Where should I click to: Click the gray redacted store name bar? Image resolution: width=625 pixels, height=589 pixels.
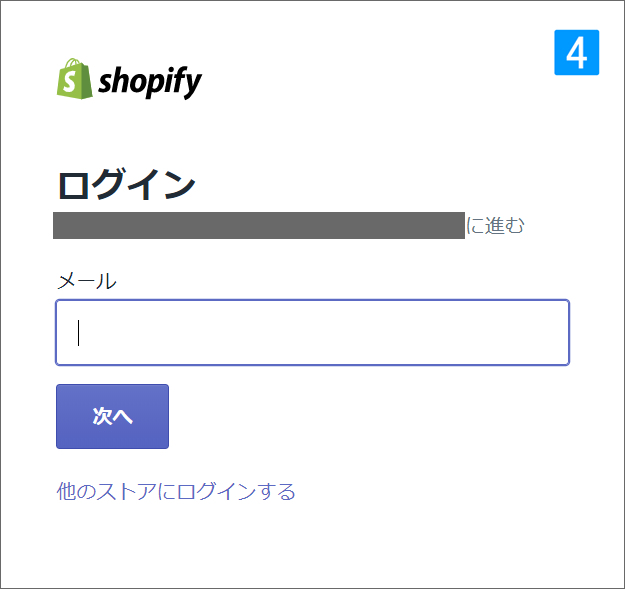pyautogui.click(x=259, y=226)
